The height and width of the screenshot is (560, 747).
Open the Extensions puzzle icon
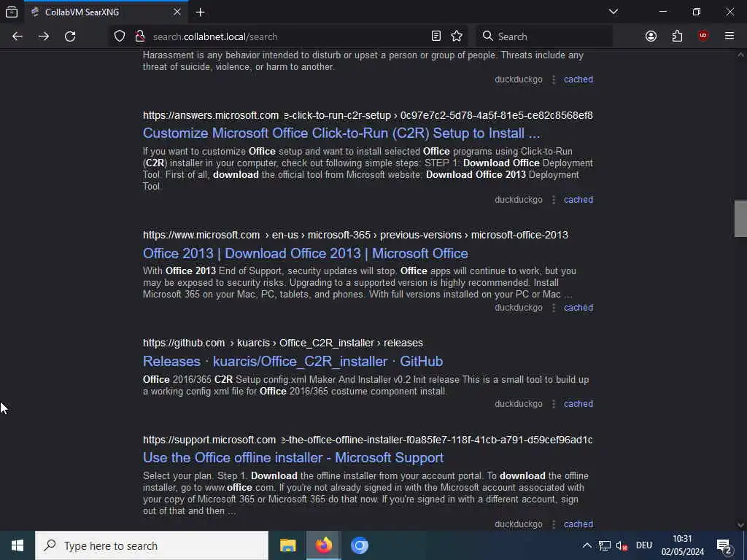point(677,36)
